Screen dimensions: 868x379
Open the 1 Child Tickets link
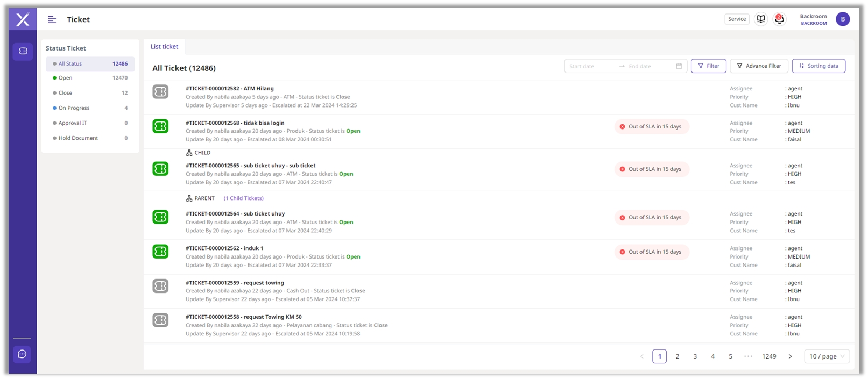[x=244, y=198]
